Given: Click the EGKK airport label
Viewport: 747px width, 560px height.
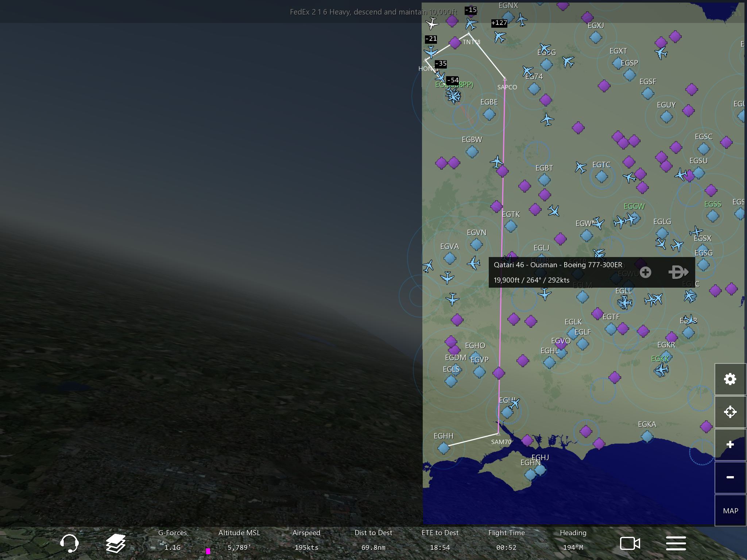Looking at the screenshot, I should pos(660,359).
